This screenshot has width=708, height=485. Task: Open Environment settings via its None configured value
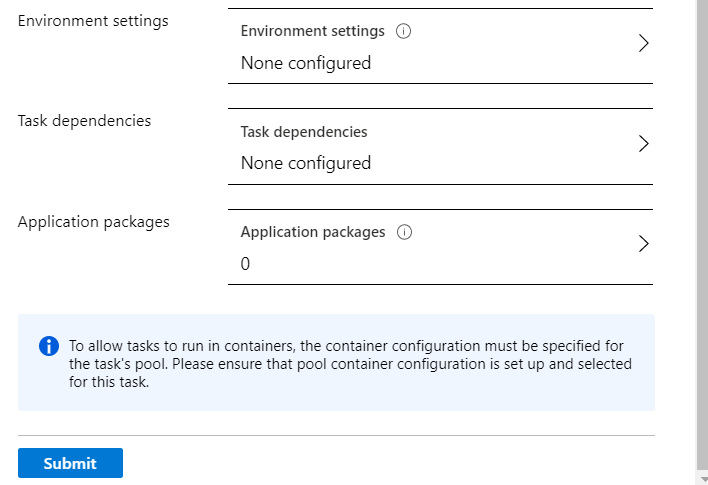click(306, 63)
